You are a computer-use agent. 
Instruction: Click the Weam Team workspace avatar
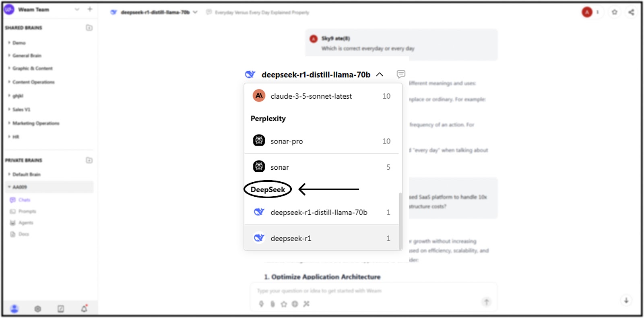click(9, 9)
